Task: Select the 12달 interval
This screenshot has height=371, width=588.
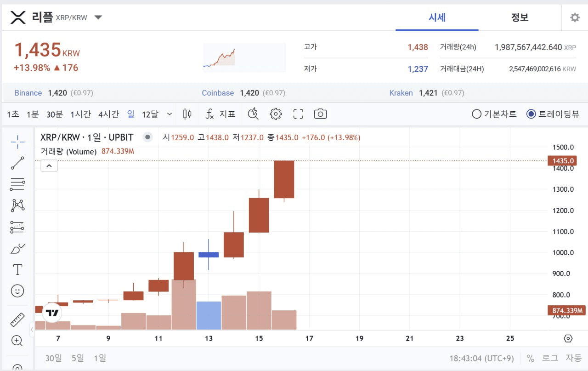Action: (150, 114)
